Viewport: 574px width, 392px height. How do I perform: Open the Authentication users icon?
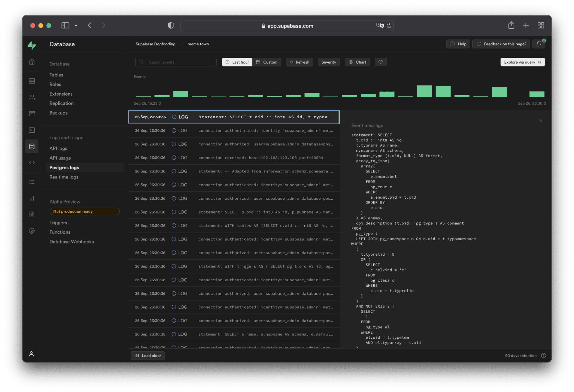(32, 97)
